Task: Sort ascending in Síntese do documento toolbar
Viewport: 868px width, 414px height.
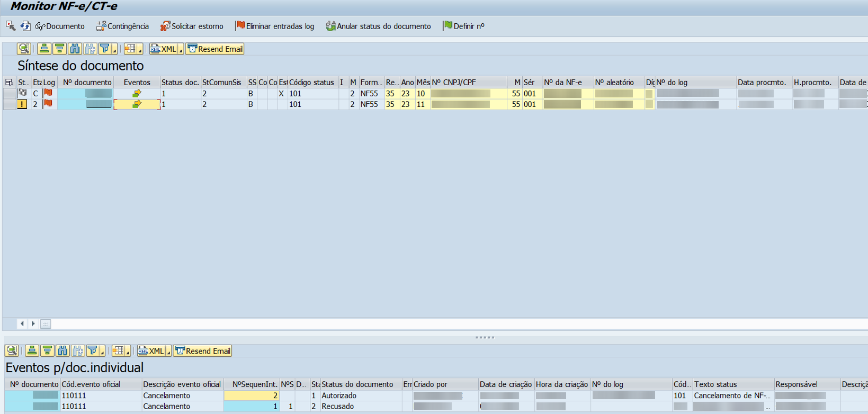Action: [x=44, y=49]
